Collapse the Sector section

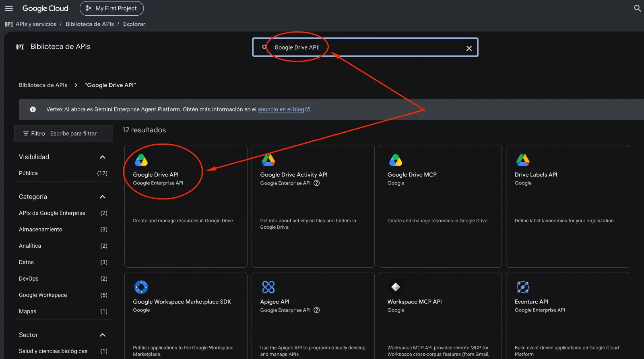tap(103, 335)
